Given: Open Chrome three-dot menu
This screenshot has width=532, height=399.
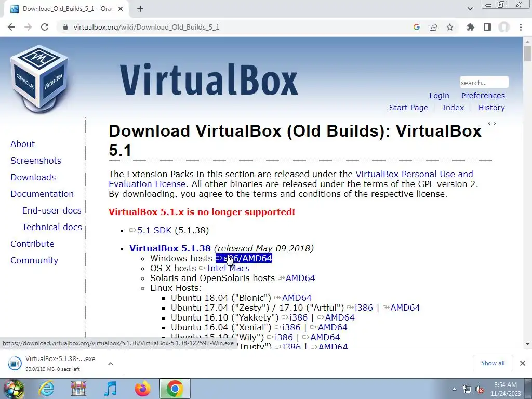Looking at the screenshot, I should [521, 27].
